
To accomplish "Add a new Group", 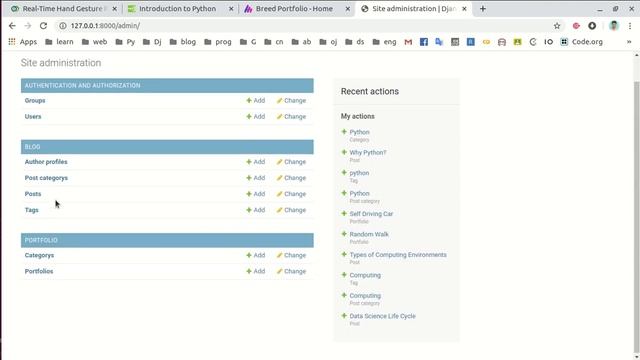I will coord(256,100).
